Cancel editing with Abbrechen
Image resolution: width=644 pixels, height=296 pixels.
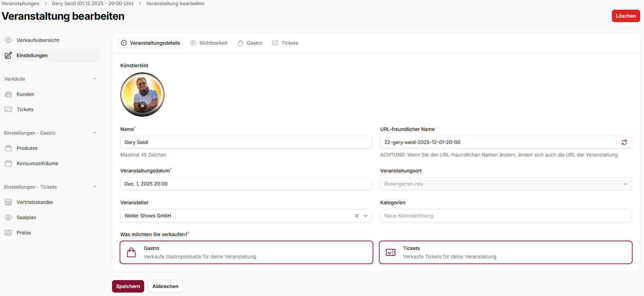pos(166,286)
